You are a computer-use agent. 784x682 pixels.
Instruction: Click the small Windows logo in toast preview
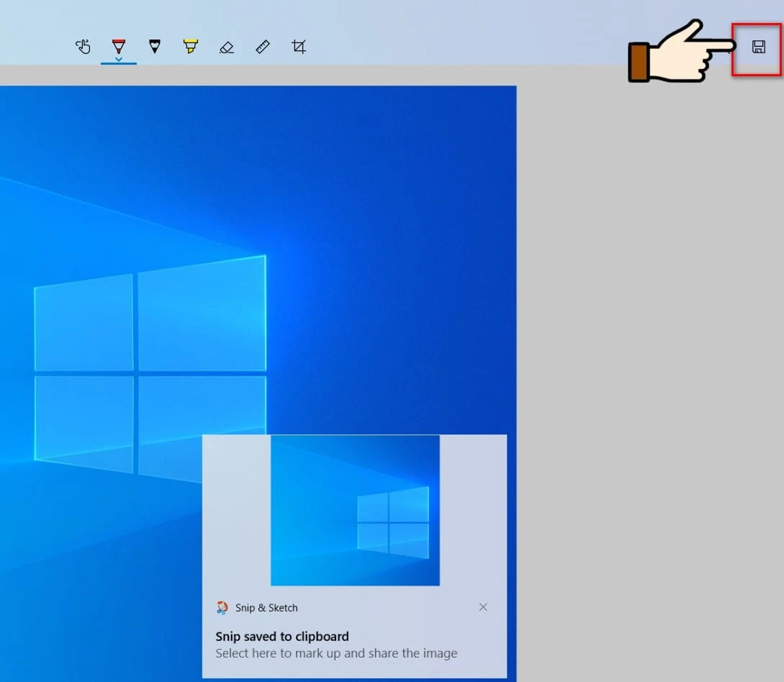pos(393,522)
